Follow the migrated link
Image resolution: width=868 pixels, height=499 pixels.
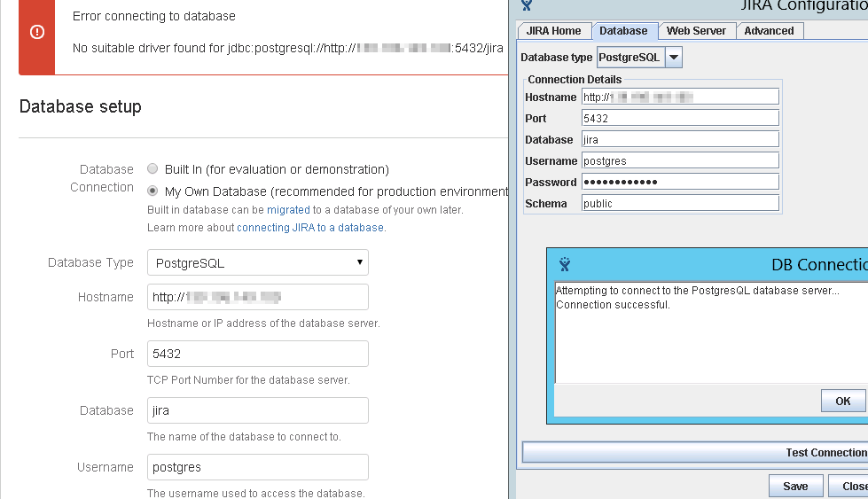click(288, 210)
